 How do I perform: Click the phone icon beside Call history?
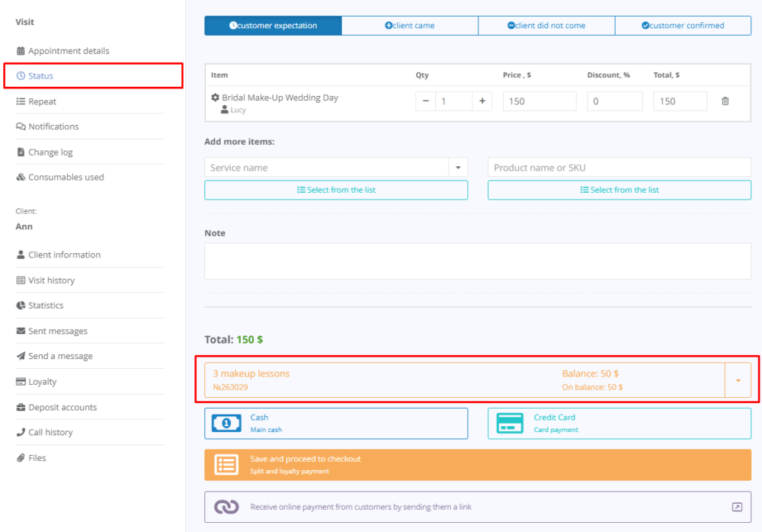(21, 432)
